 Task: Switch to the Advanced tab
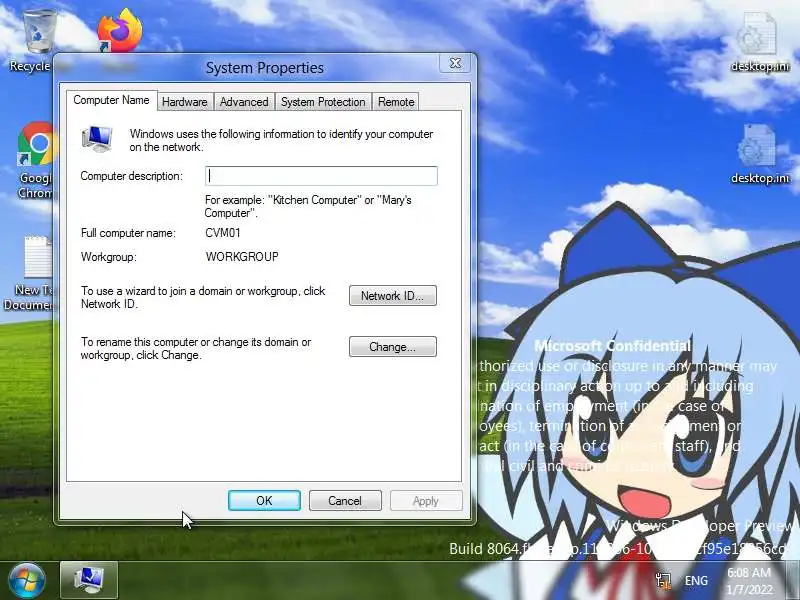tap(244, 102)
